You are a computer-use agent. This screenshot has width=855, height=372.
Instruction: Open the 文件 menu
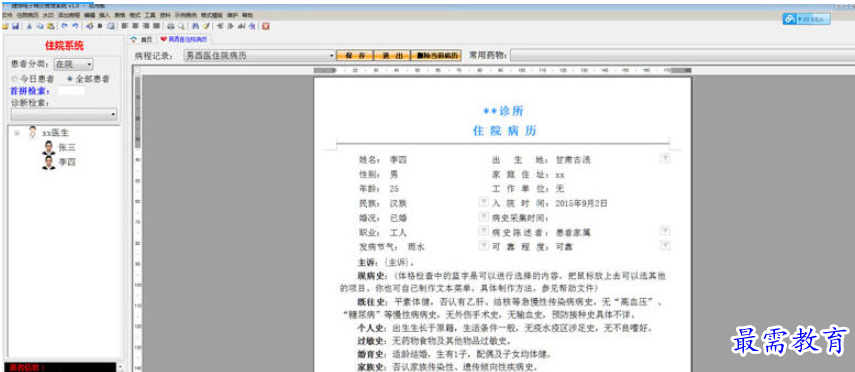click(x=7, y=15)
